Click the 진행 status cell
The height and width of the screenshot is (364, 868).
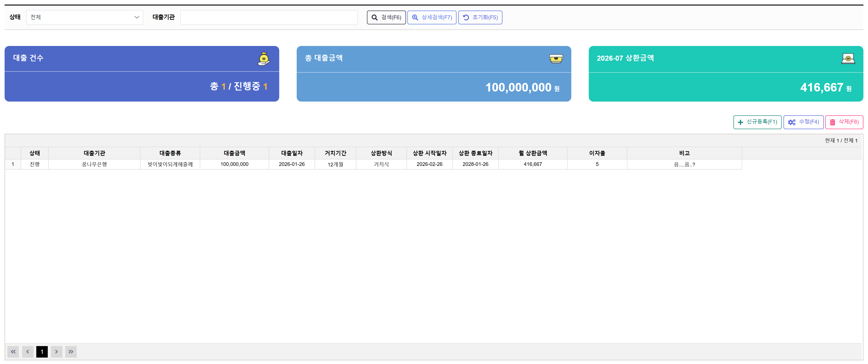point(35,164)
